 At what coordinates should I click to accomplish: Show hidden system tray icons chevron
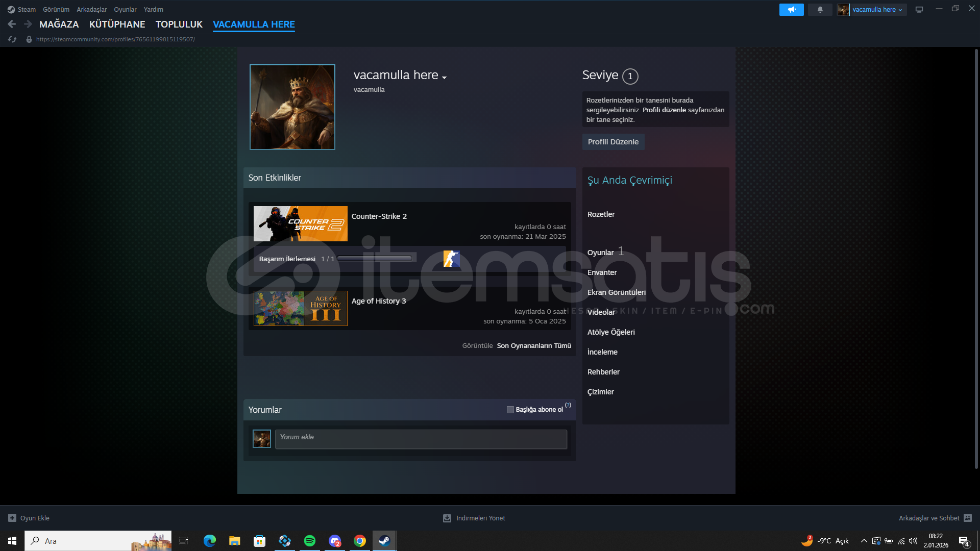pos(864,541)
